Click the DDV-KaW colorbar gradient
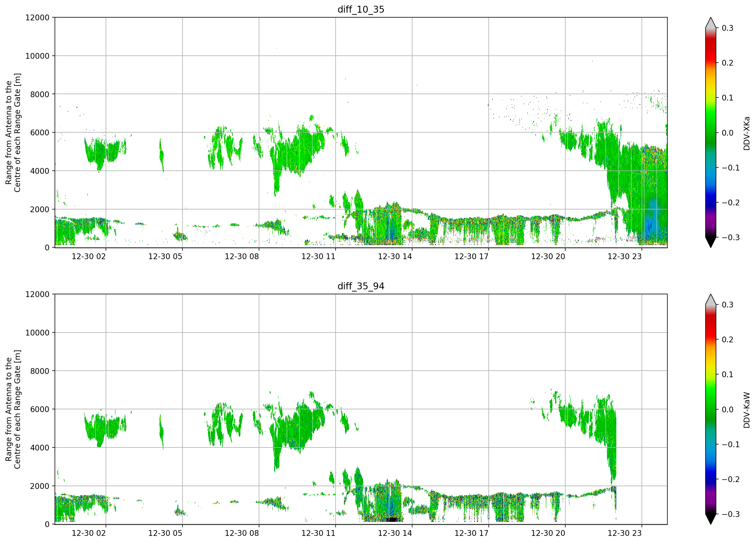The height and width of the screenshot is (543, 756). coord(711,409)
